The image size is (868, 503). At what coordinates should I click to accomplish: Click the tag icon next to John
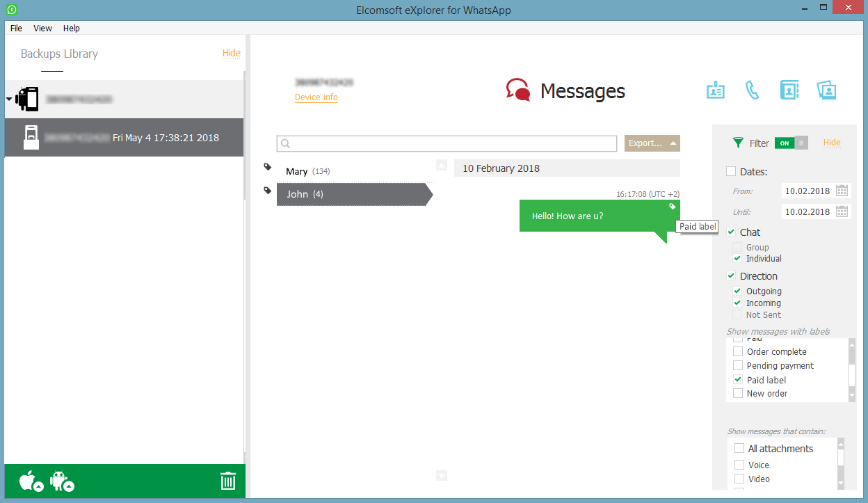(x=268, y=191)
